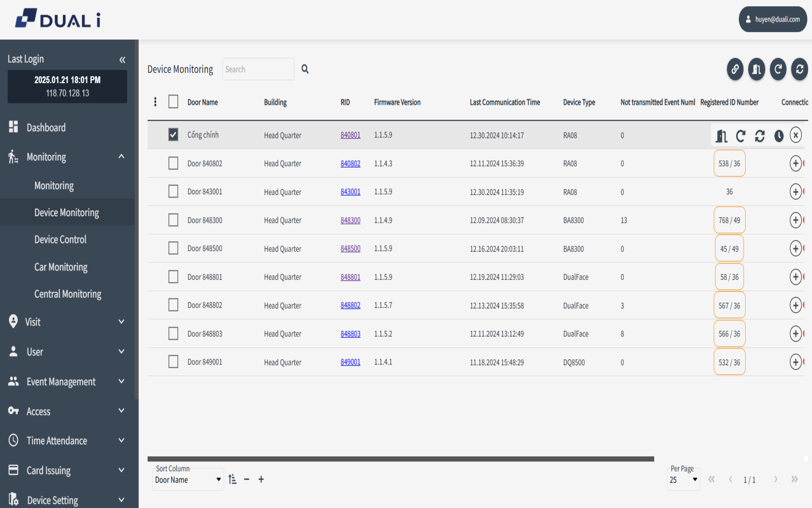
Task: Check the Door 849001 checkbox
Action: 173,362
